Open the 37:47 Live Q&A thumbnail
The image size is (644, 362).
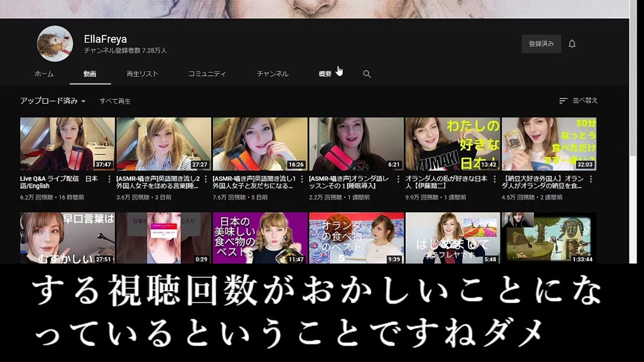click(67, 144)
